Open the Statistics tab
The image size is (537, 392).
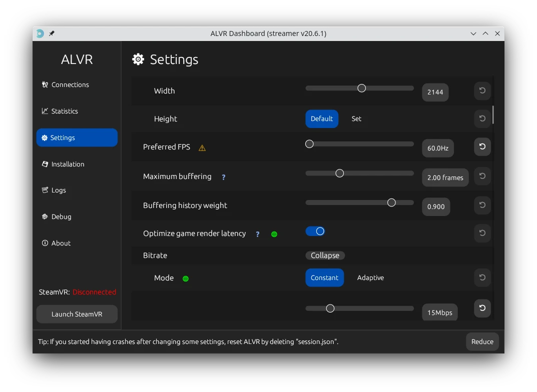coord(65,111)
